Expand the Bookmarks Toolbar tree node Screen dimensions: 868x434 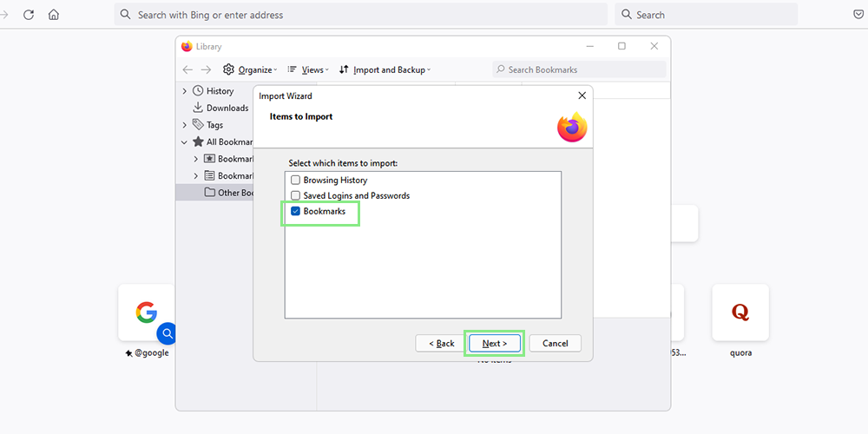[195, 159]
